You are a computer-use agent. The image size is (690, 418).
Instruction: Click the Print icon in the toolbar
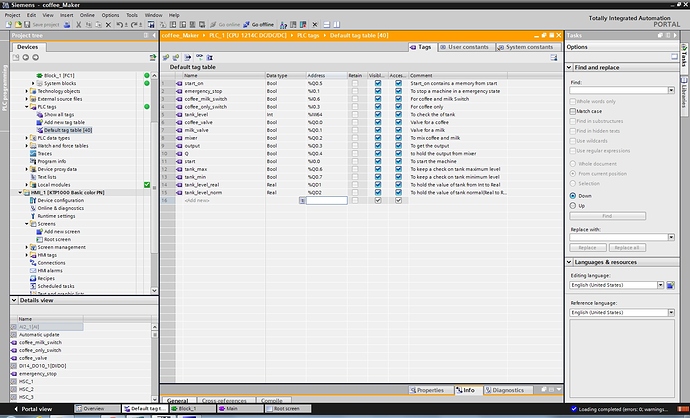click(x=67, y=25)
